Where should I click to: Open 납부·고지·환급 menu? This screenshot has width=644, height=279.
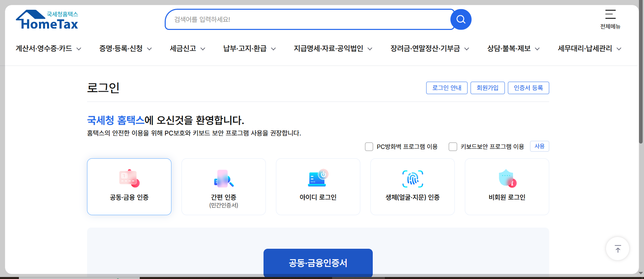point(245,48)
